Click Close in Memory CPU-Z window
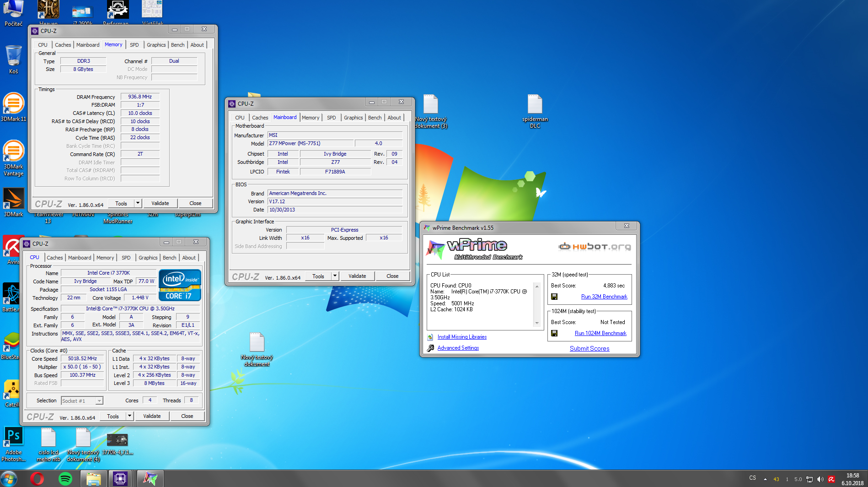Screen dimensions: 868x487 coord(195,203)
